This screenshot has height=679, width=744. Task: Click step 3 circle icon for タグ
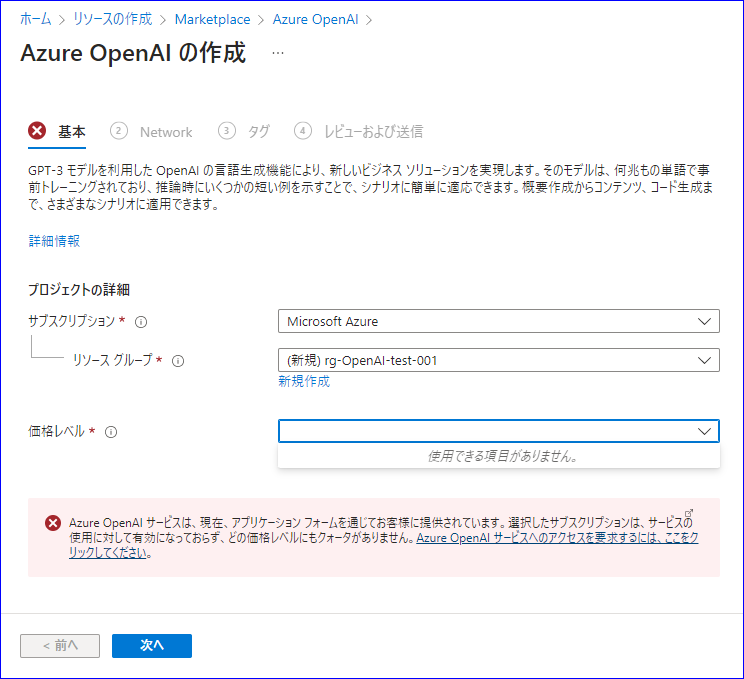[227, 130]
